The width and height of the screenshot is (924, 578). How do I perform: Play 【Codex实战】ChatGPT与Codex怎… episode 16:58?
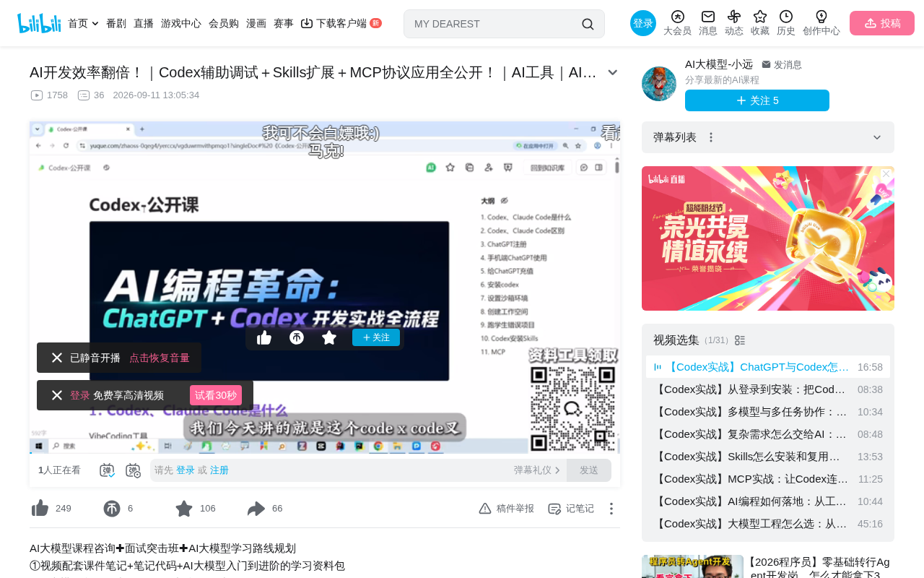coord(768,367)
